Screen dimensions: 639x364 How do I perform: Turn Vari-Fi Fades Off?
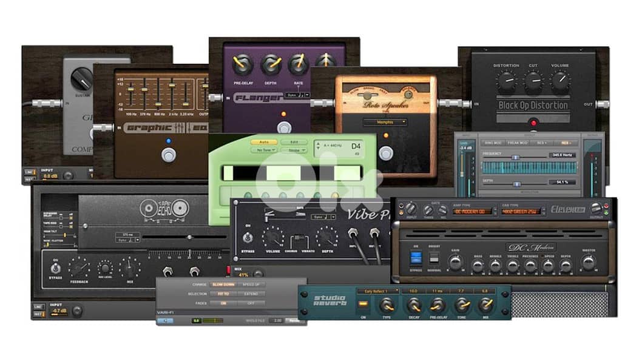(x=251, y=303)
